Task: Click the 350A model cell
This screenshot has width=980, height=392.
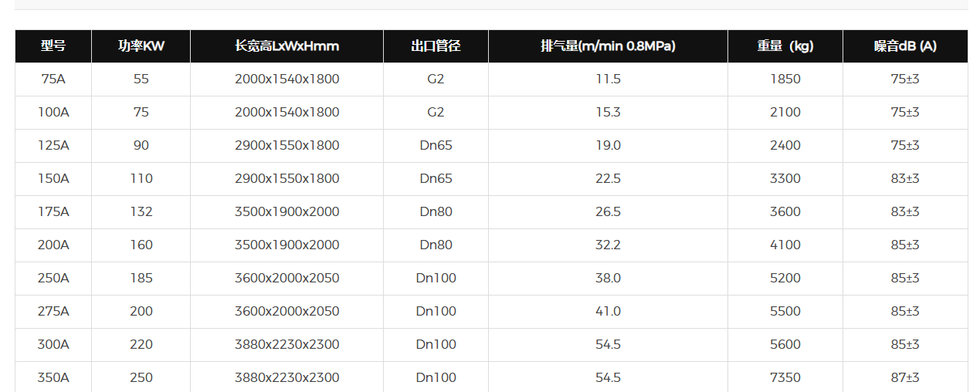Action: pyautogui.click(x=53, y=378)
